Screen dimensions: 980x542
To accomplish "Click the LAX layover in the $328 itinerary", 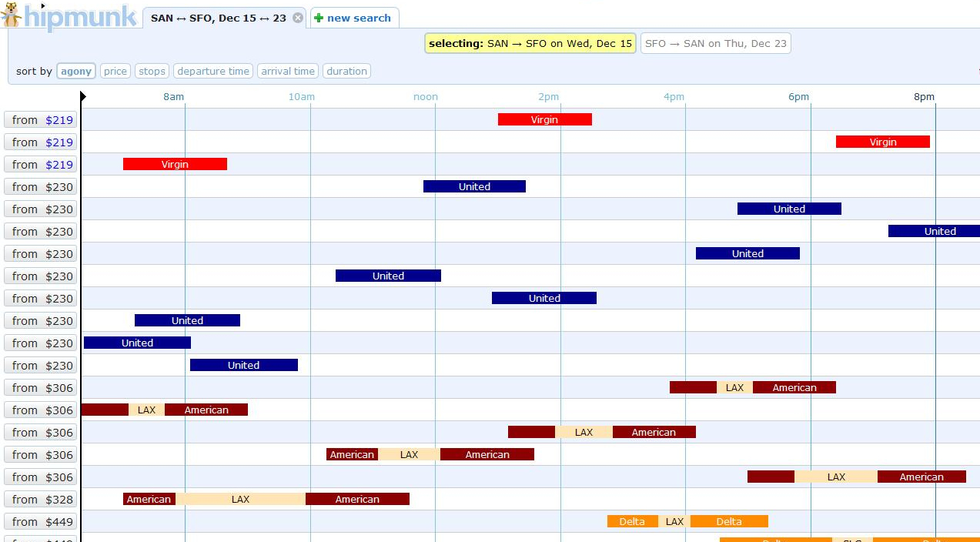I will tap(240, 499).
